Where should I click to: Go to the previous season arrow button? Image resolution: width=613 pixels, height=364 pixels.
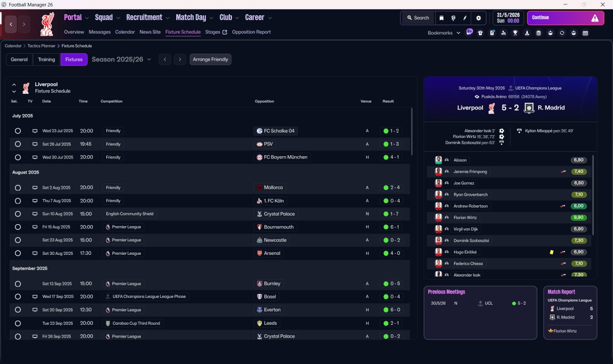(165, 59)
